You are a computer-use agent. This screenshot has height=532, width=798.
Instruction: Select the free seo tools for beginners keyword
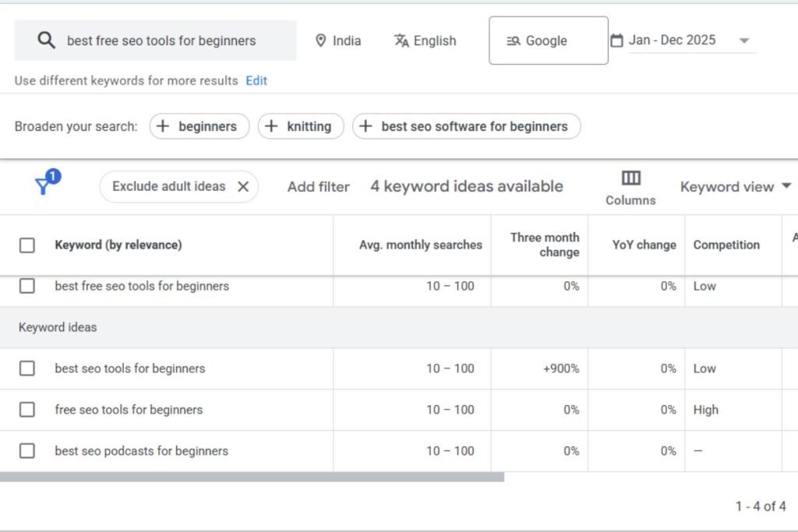click(26, 410)
